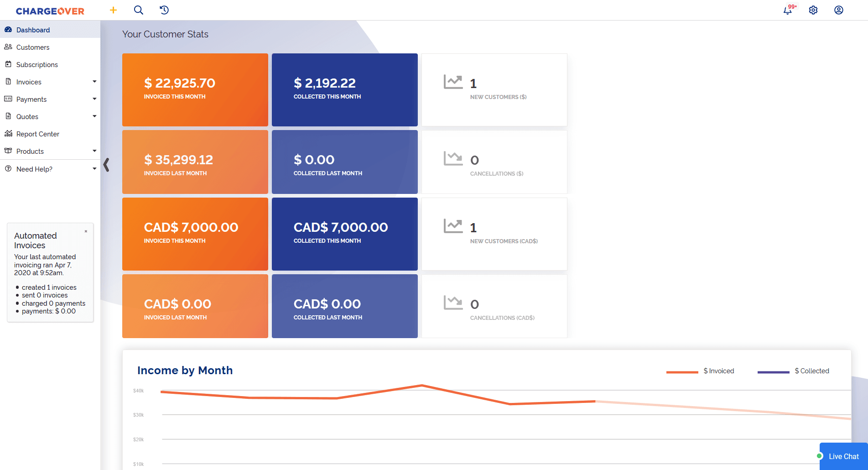The width and height of the screenshot is (868, 470).
Task: Click the downtrend icon beside Cancellations (CAD$)
Action: (453, 303)
